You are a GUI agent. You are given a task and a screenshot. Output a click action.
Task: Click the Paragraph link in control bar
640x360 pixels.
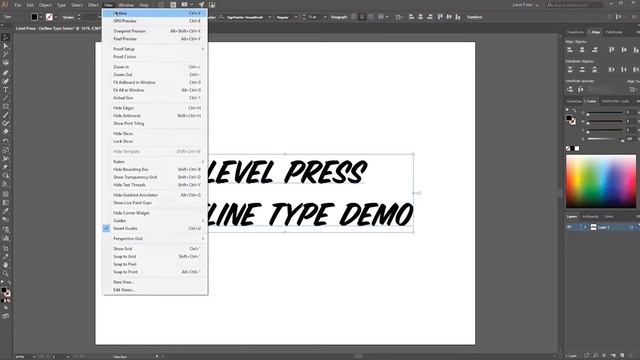(339, 17)
